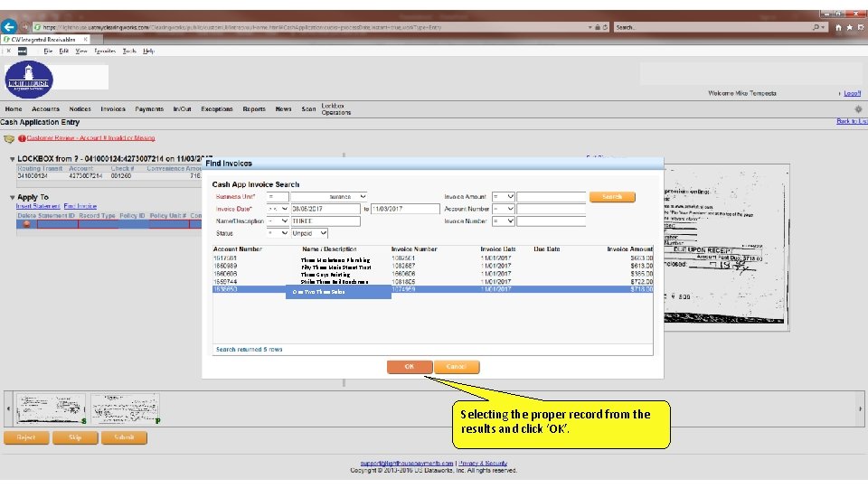The width and height of the screenshot is (868, 488).
Task: Click the Invoice Number input field
Action: pos(552,221)
